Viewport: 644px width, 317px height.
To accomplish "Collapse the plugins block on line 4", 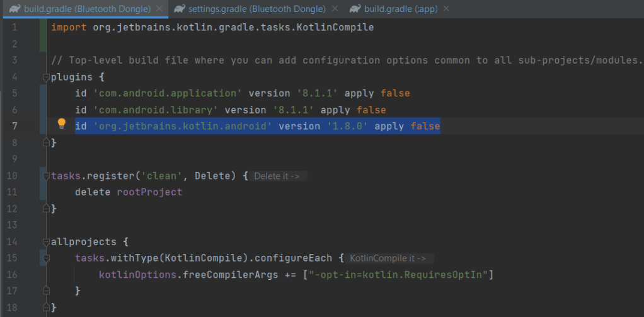I will coord(45,77).
